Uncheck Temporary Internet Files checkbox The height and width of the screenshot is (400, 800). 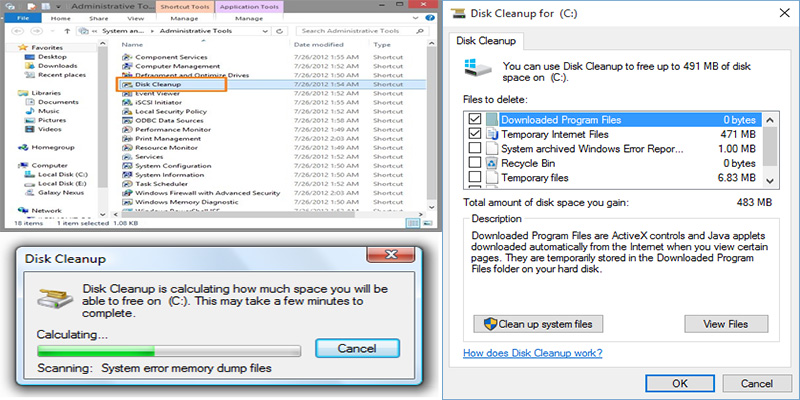[474, 133]
